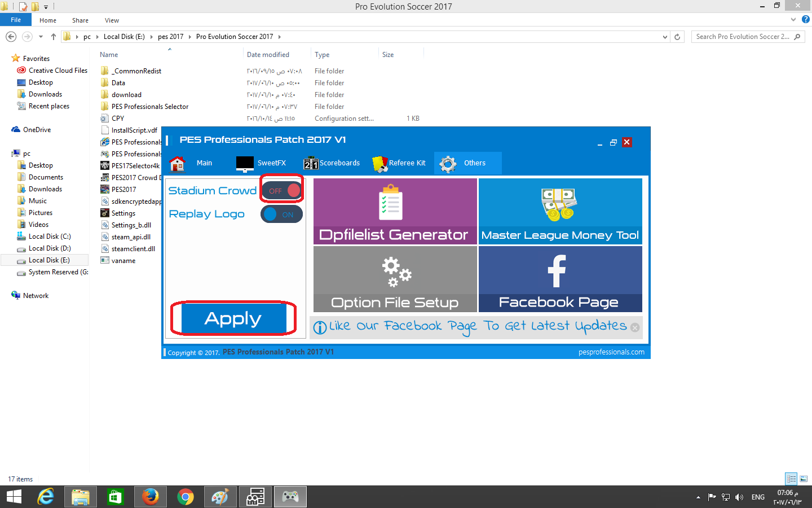
Task: Open taskbar volume control
Action: pos(739,497)
